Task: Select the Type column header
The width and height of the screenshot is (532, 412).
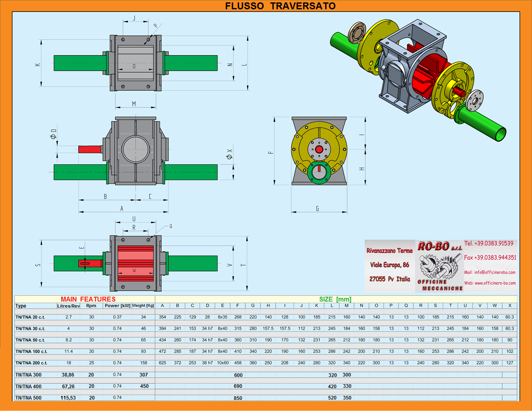Action: pos(21,306)
